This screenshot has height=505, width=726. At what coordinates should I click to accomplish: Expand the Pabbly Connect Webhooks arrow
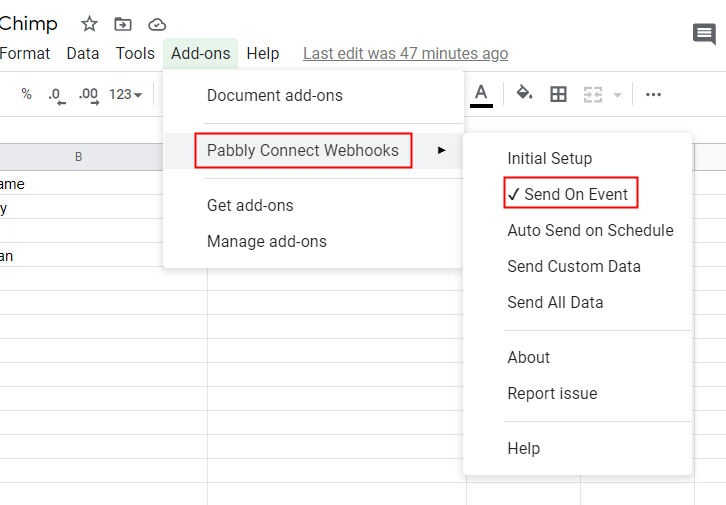(441, 150)
